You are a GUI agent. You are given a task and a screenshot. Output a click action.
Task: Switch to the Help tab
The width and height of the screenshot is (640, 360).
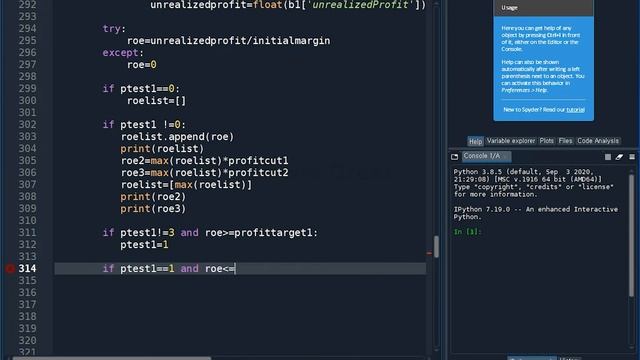pyautogui.click(x=475, y=141)
